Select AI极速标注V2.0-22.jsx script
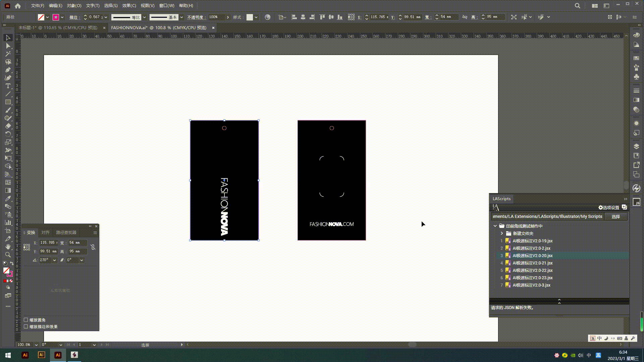This screenshot has height=362, width=644. pyautogui.click(x=532, y=270)
